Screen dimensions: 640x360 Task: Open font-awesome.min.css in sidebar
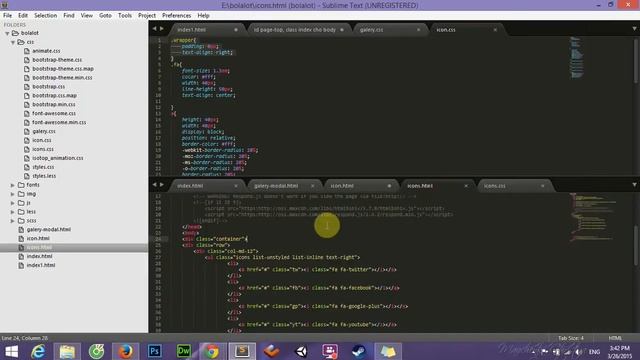click(x=59, y=122)
